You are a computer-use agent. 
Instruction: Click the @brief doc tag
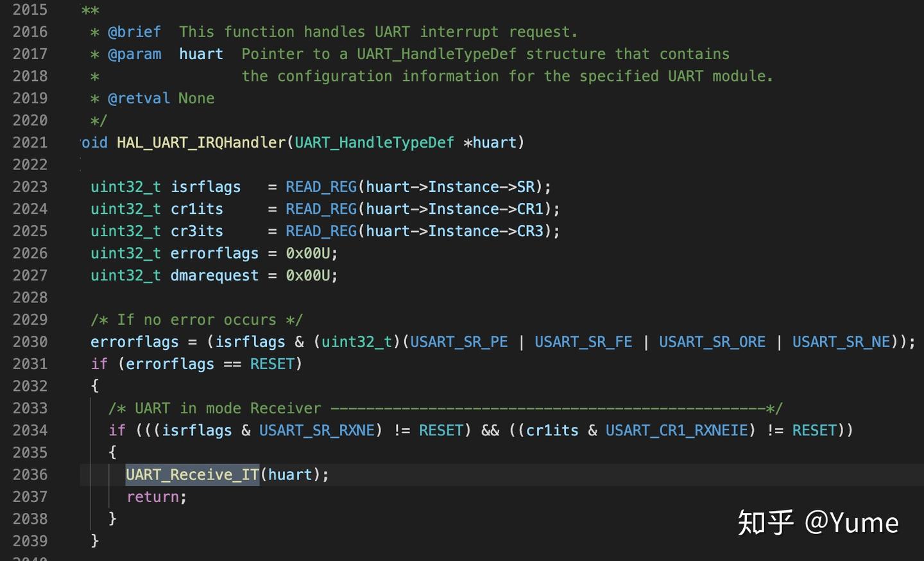(x=134, y=32)
